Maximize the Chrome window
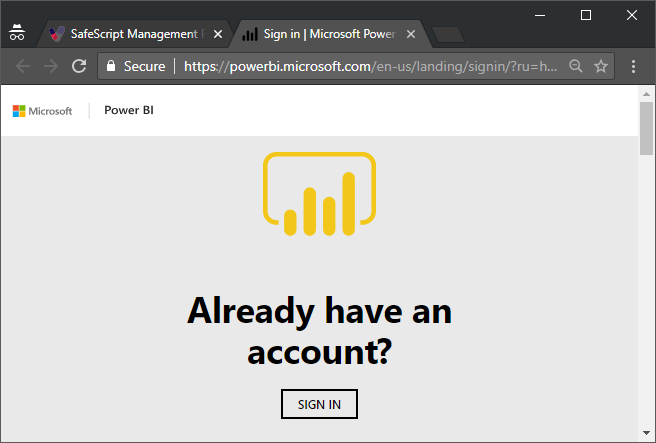The height and width of the screenshot is (443, 656). point(586,15)
